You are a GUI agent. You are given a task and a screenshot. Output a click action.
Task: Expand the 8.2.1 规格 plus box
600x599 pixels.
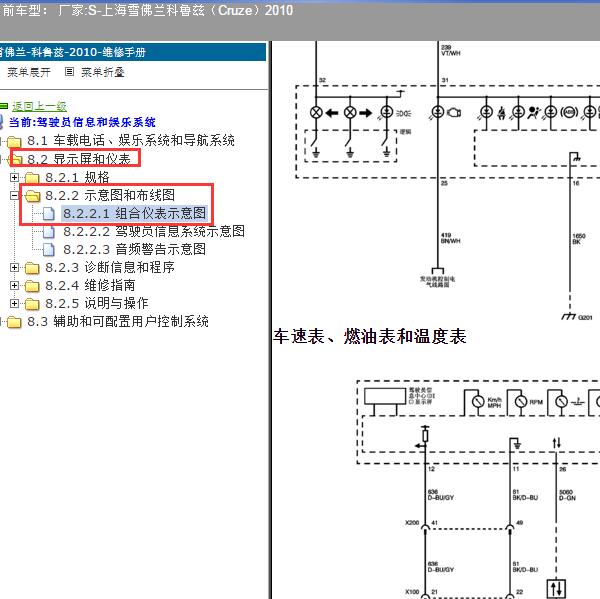(15, 177)
